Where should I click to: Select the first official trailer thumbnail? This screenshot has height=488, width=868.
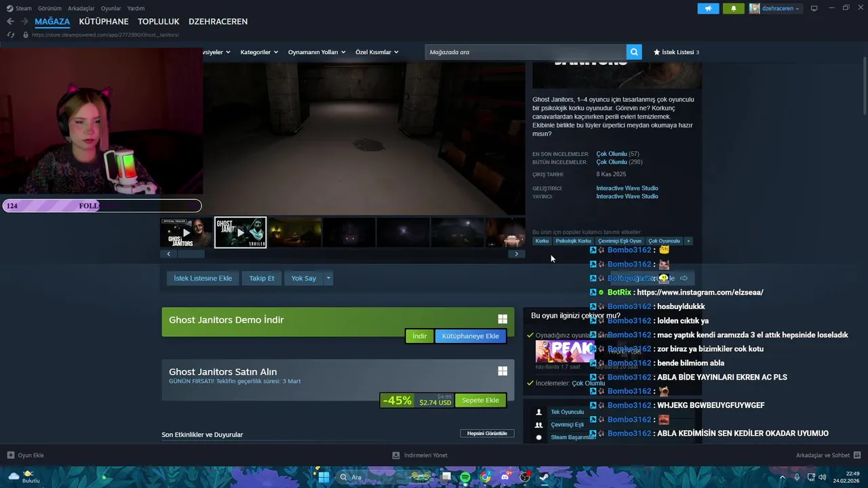coord(186,232)
